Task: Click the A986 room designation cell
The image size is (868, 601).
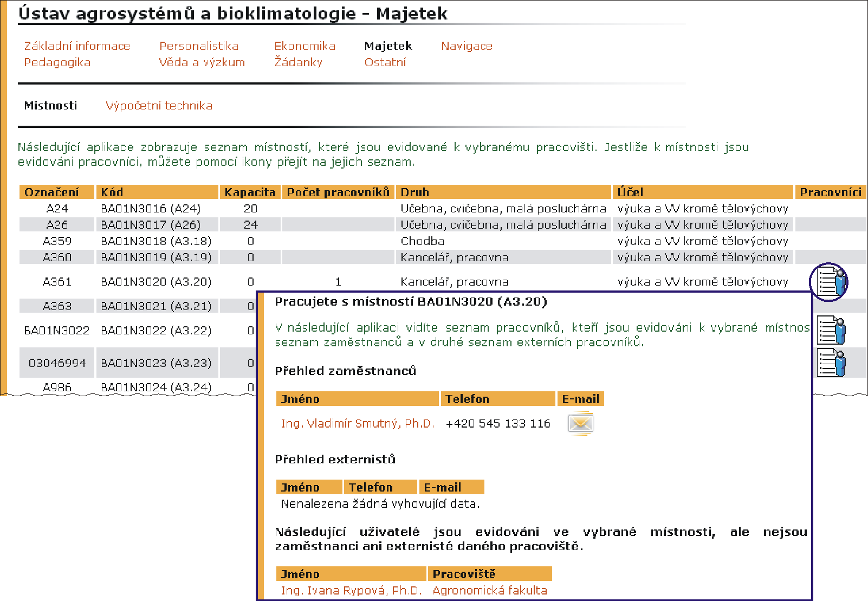Action: [x=57, y=387]
